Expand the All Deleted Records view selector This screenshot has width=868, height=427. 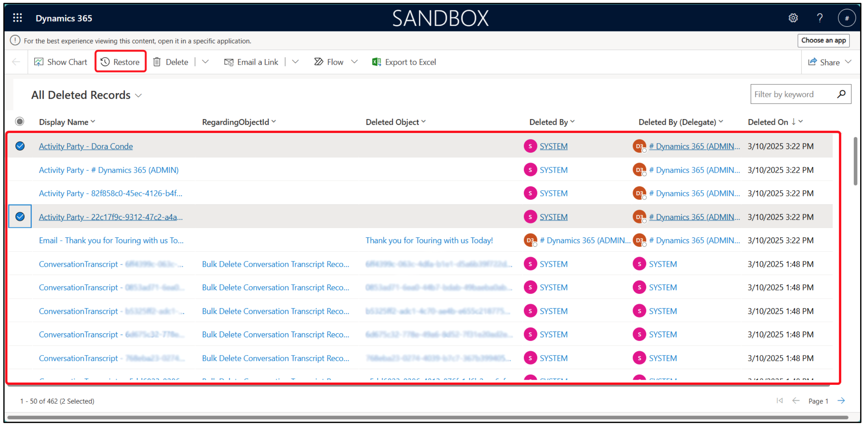(x=138, y=95)
